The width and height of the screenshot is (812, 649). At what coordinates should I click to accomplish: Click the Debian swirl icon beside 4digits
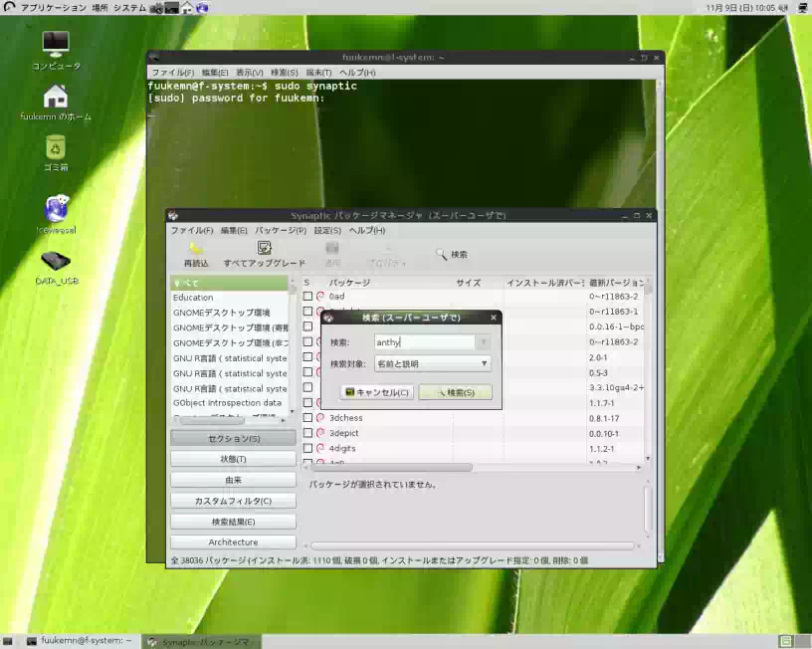320,448
